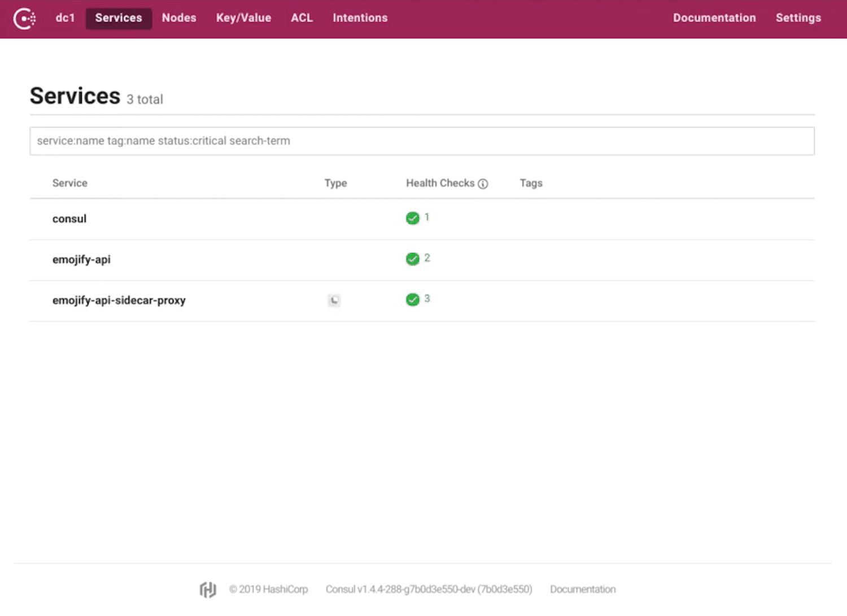Click the Consul logo in the navbar
847x616 pixels.
[x=24, y=18]
